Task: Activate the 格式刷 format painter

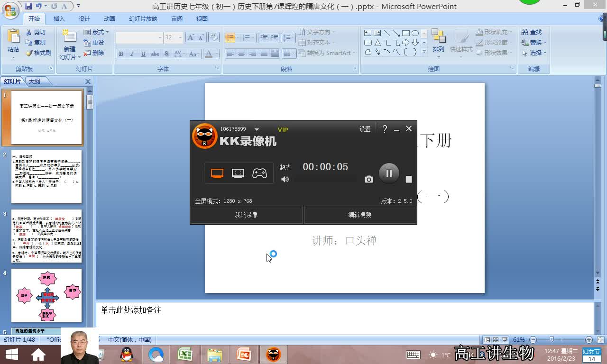Action: (38, 53)
